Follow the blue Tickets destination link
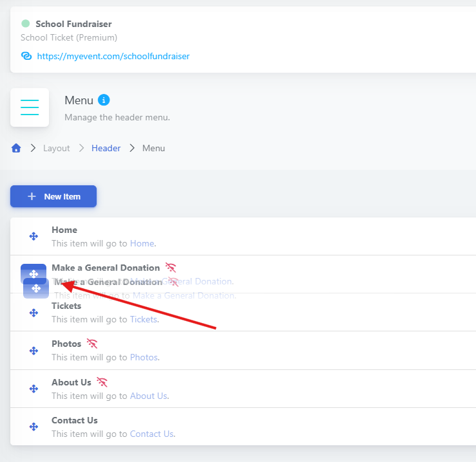 point(143,319)
